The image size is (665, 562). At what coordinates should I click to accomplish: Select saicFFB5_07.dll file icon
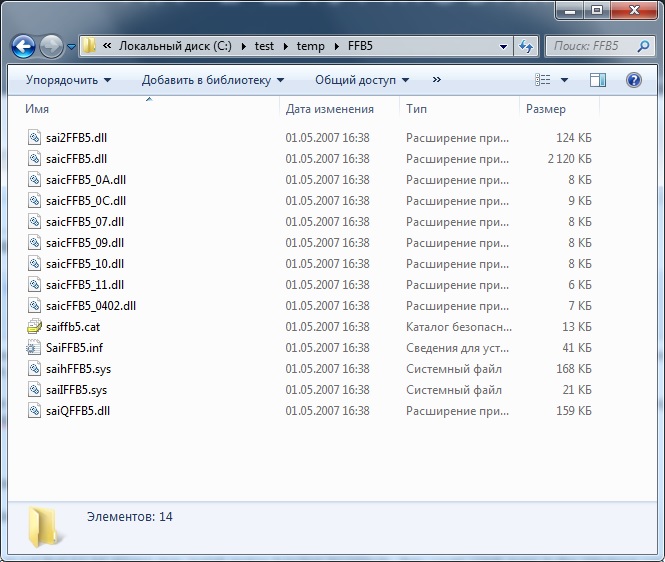(34, 221)
